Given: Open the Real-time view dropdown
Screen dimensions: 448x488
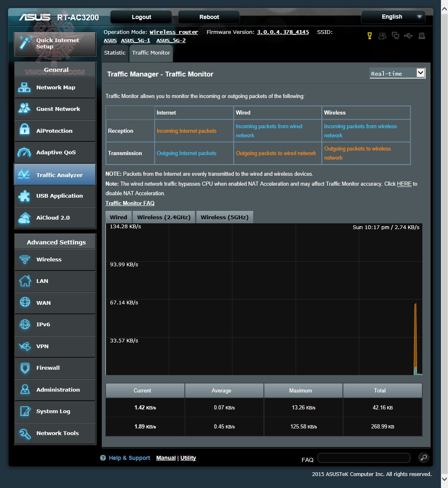Looking at the screenshot, I should (397, 74).
